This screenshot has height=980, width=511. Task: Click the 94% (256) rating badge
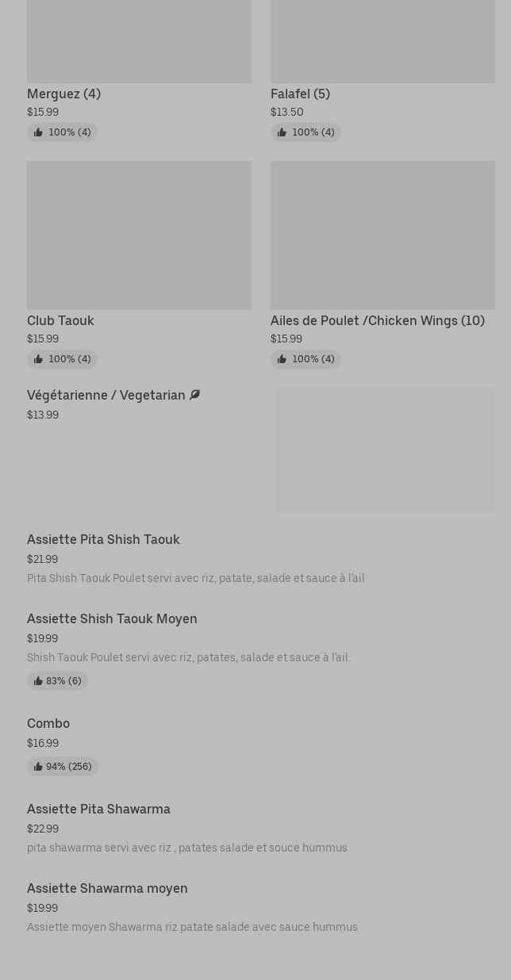[x=63, y=767]
